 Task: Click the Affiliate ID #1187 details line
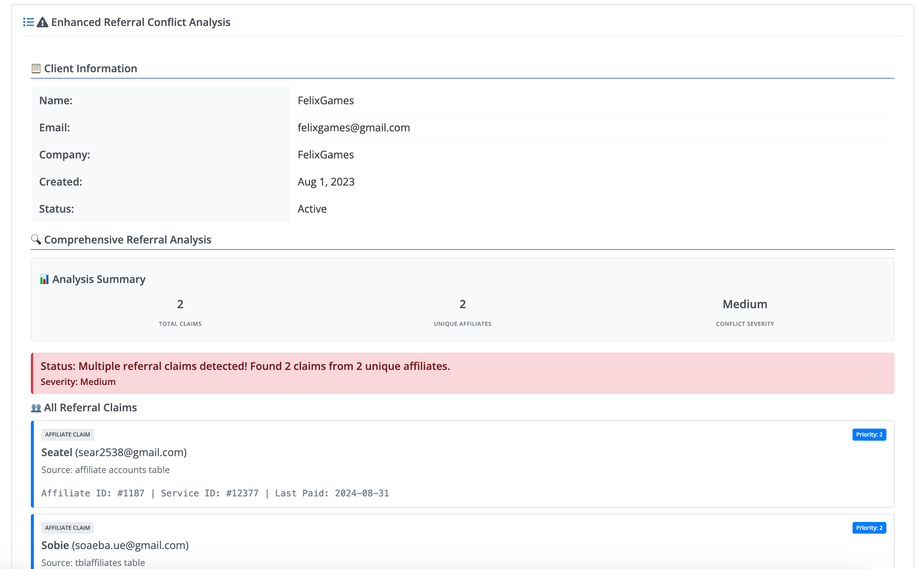pyautogui.click(x=215, y=493)
